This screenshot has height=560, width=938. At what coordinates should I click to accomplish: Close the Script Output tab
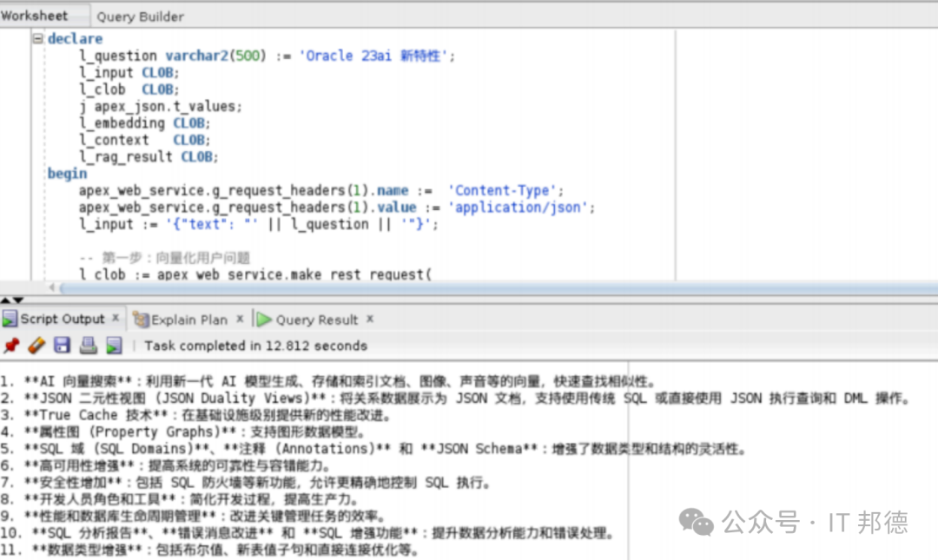116,319
